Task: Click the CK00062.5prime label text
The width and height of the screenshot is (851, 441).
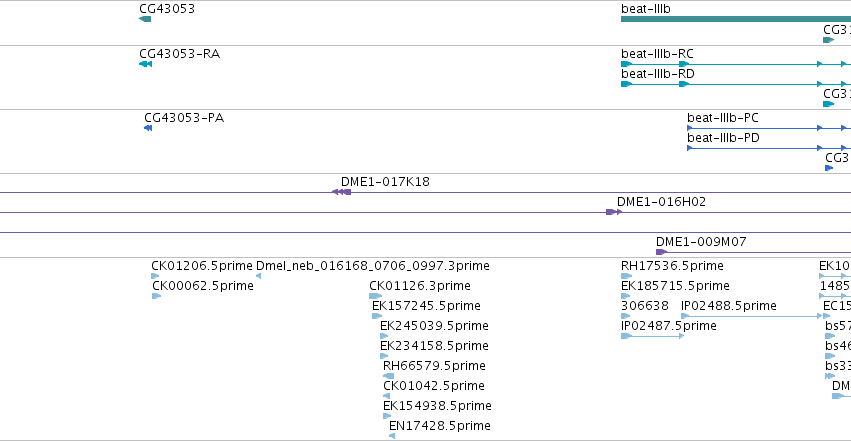Action: 203,286
